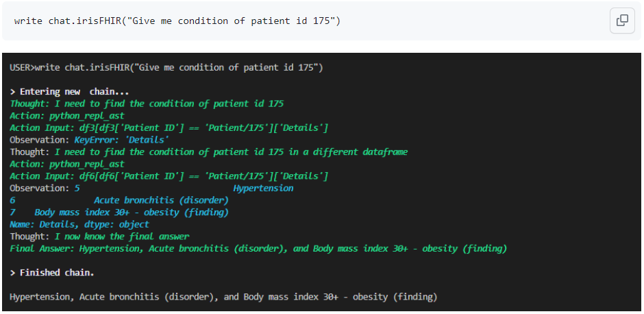644x314 pixels.
Task: Select the df6 Action Input line
Action: (x=169, y=176)
